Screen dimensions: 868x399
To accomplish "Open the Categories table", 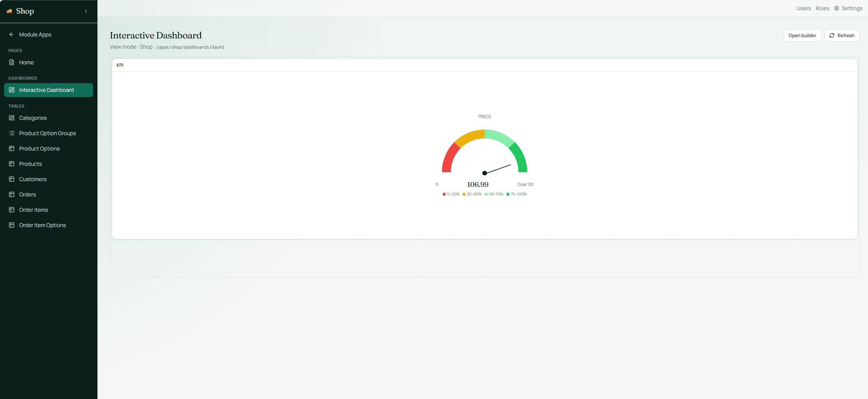I will tap(48, 118).
